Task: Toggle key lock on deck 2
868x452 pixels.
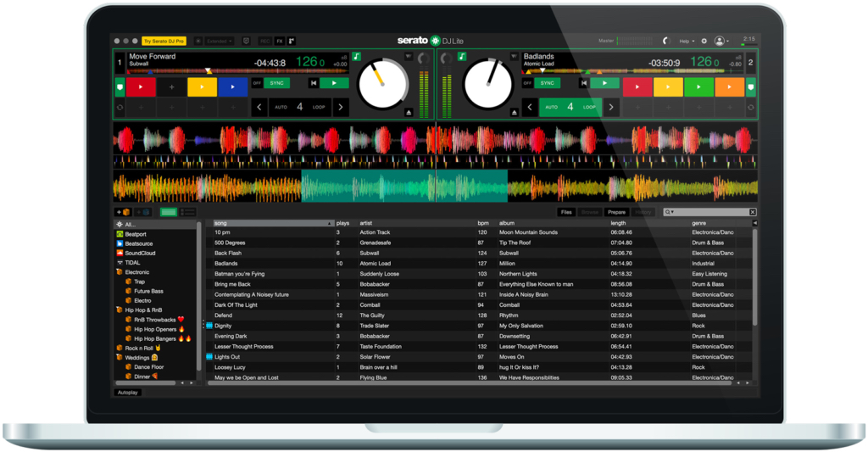Action: (x=462, y=57)
